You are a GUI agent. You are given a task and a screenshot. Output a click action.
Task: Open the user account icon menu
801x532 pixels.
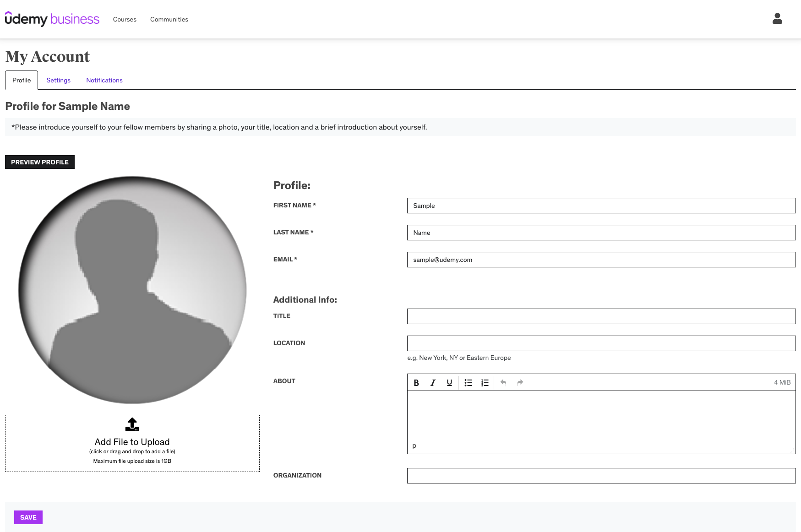[777, 19]
